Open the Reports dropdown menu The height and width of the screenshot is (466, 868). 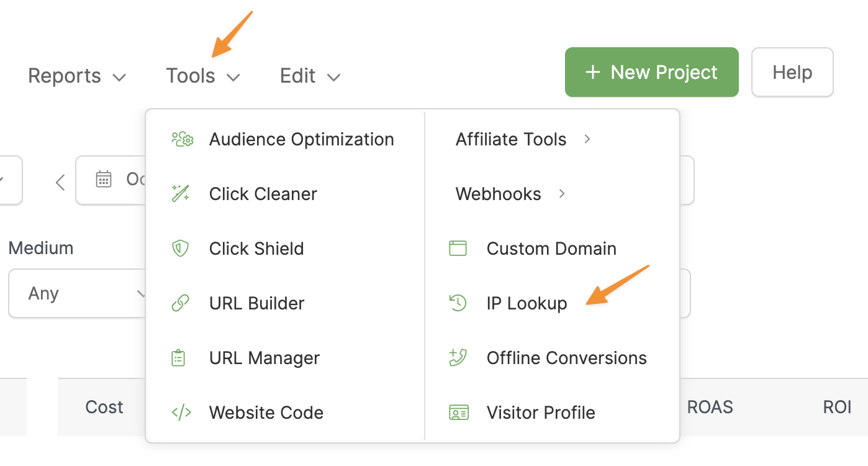tap(77, 76)
